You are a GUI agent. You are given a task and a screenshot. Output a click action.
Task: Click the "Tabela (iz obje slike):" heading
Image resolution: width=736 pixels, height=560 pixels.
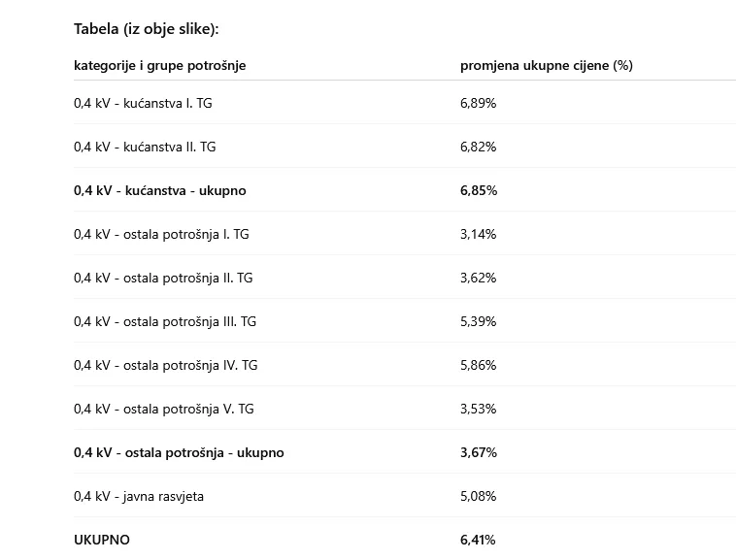pos(147,28)
